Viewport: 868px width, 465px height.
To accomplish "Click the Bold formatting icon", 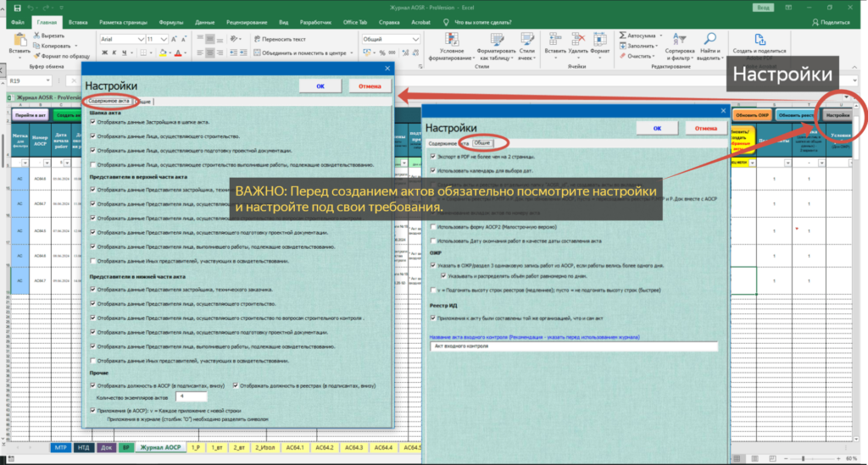I will tap(104, 53).
